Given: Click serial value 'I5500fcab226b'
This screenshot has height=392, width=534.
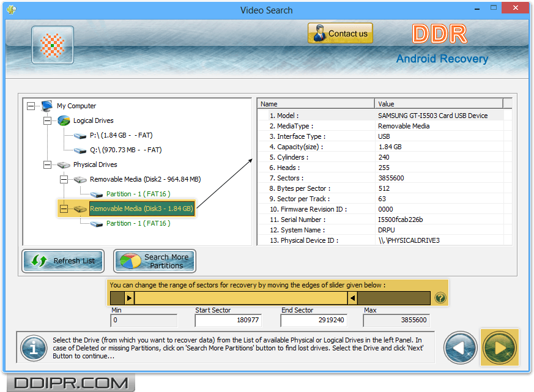Looking at the screenshot, I should click(x=401, y=220).
